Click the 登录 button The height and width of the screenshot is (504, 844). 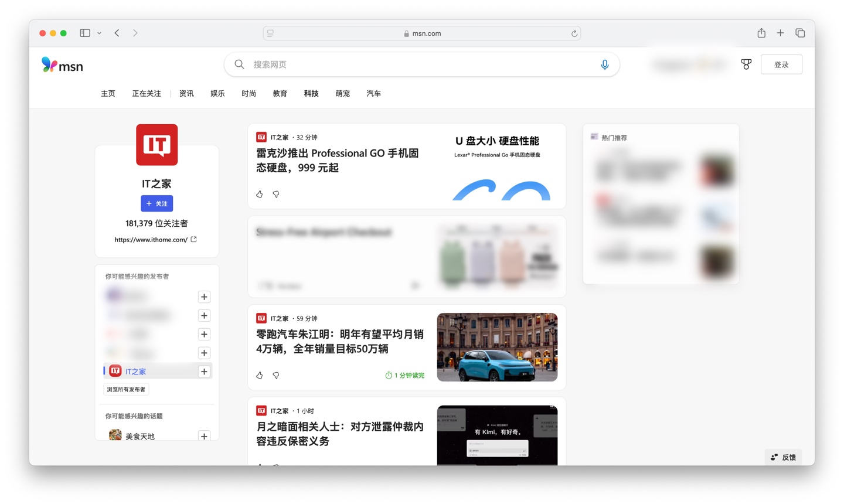click(781, 64)
